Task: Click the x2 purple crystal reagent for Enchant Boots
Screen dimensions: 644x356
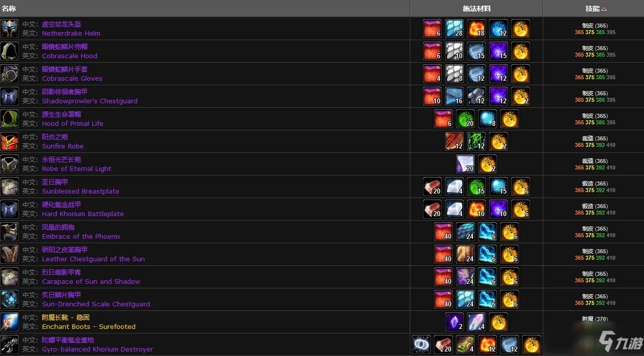Action: (454, 322)
